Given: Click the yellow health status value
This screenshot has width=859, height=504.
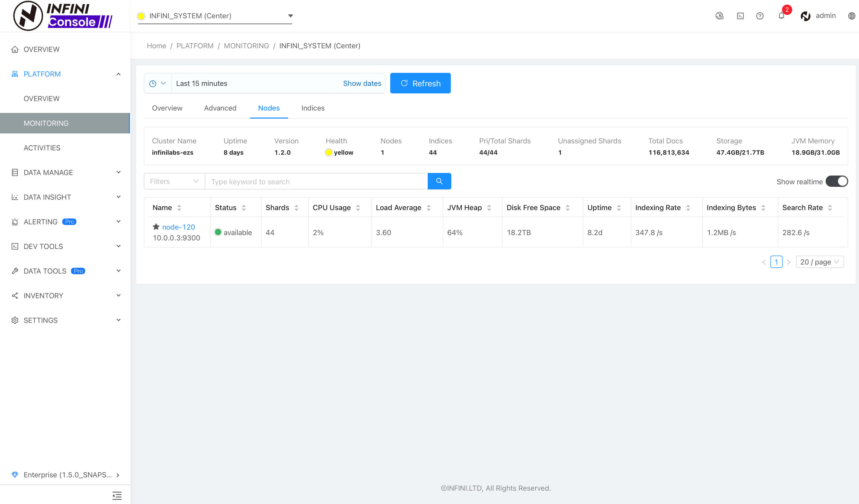Looking at the screenshot, I should tap(339, 152).
